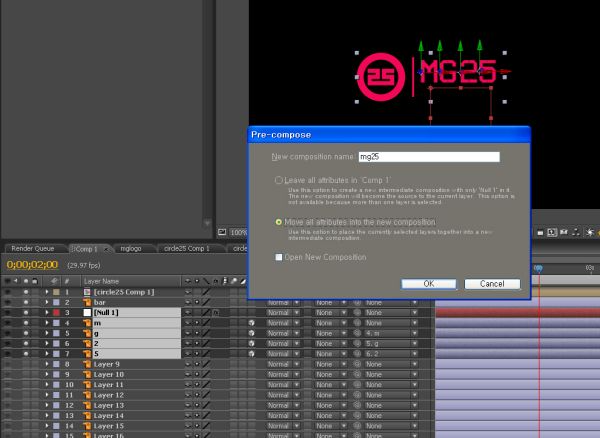Expand the bar layer properties

click(x=47, y=302)
